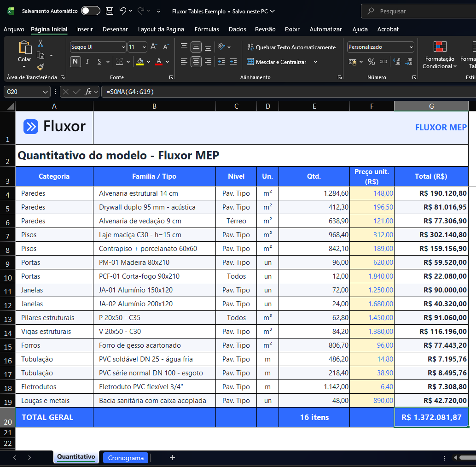
Task: Switch to the Dados ribbon tab
Action: click(x=238, y=29)
